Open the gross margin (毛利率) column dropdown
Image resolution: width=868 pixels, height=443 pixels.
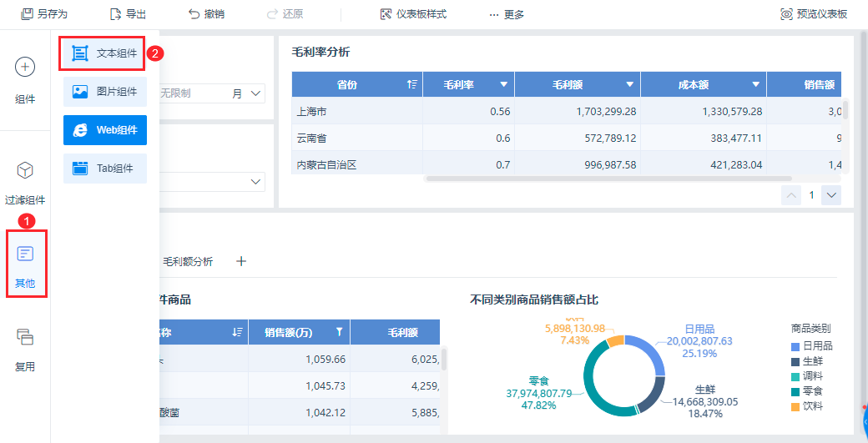[x=503, y=84]
